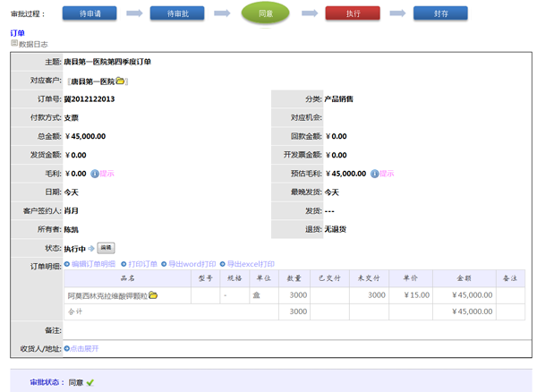The height and width of the screenshot is (392, 537).
Task: Click 编辑 button next to status
Action: pyautogui.click(x=106, y=248)
